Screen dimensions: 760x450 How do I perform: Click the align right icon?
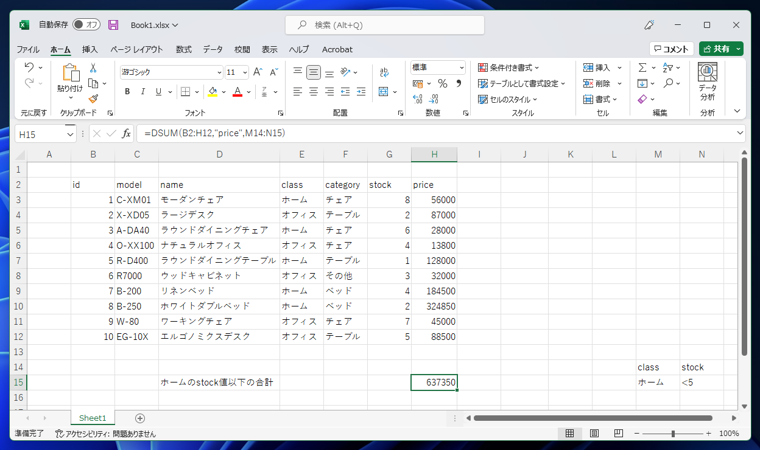pos(330,91)
